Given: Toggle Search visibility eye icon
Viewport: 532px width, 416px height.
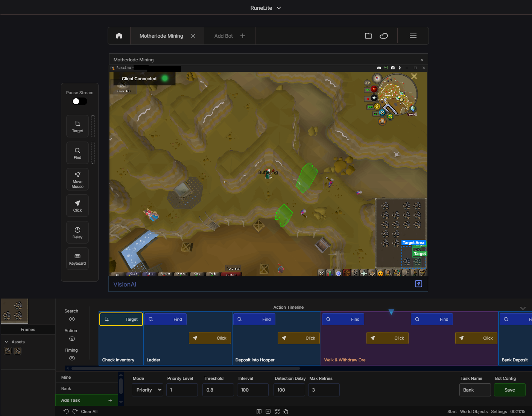Looking at the screenshot, I should (x=71, y=319).
